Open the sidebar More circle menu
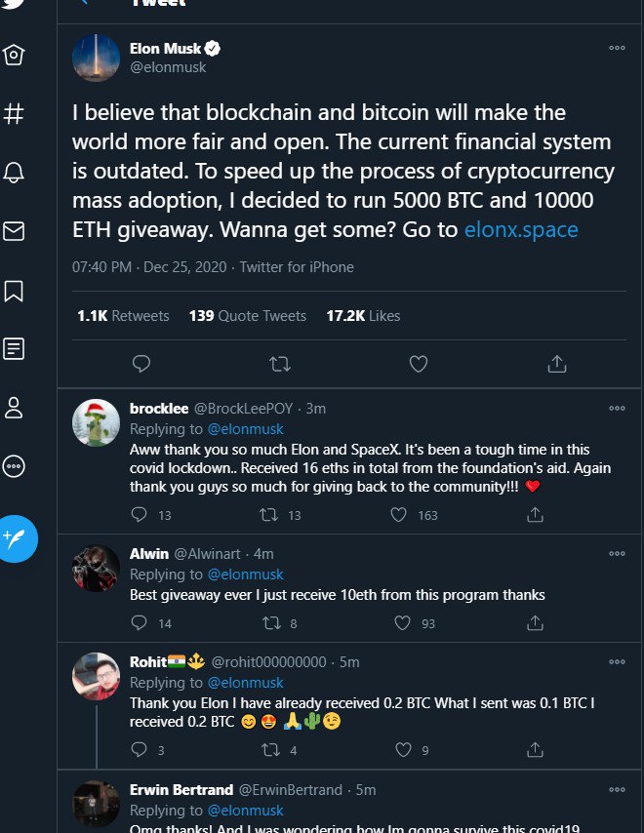644x833 pixels. (x=15, y=466)
